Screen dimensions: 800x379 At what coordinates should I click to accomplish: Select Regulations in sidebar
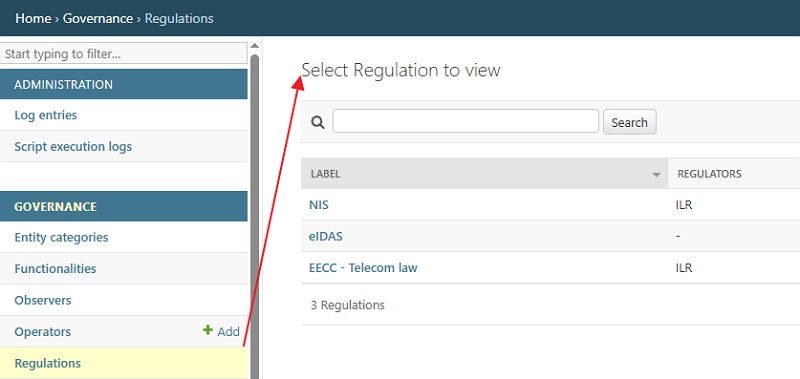point(47,363)
